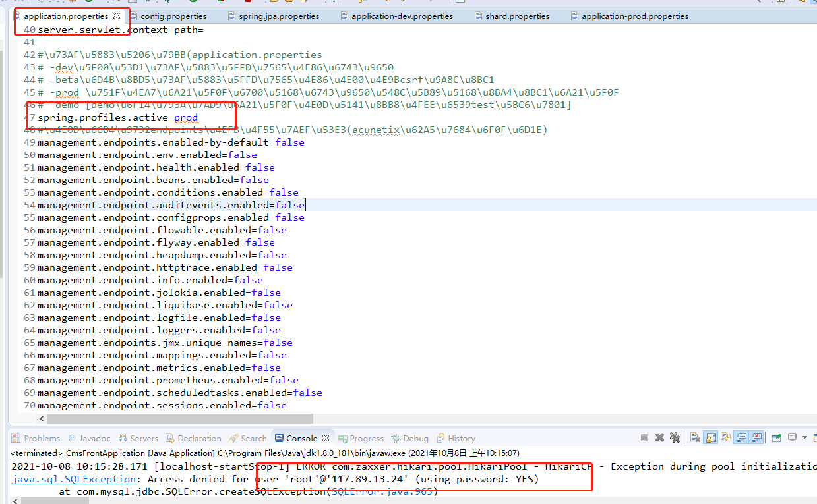This screenshot has width=817, height=504.
Task: Click line management.endpoint.jolokia.enabled=false
Action: tap(159, 293)
